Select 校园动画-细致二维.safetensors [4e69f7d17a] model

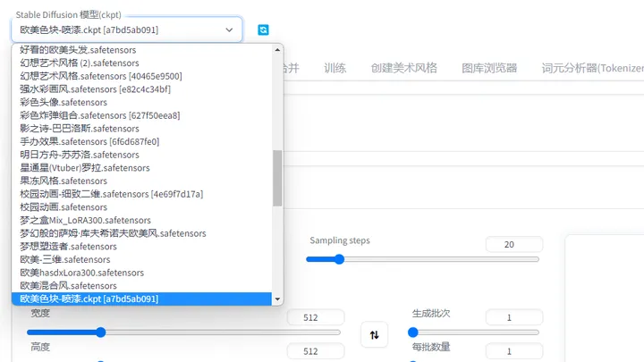point(141,194)
